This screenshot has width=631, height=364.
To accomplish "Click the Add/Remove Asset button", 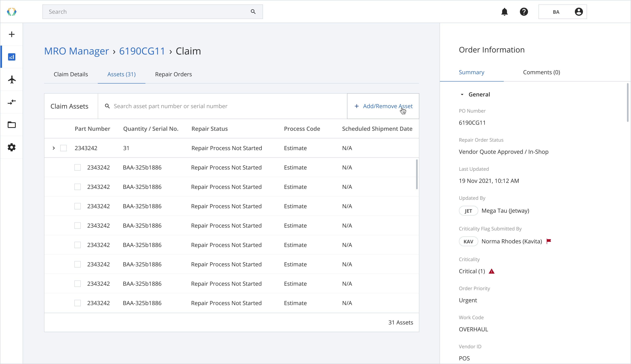I will pos(383,106).
